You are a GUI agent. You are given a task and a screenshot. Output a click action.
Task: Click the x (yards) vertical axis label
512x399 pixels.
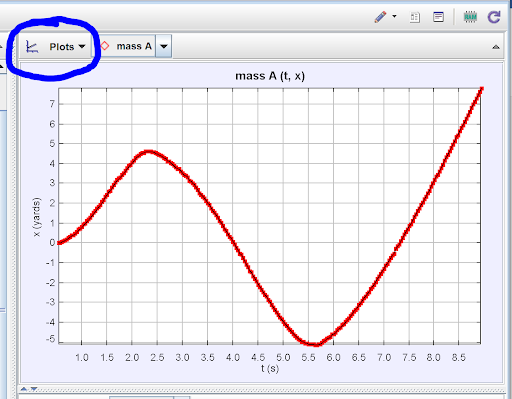(x=36, y=217)
